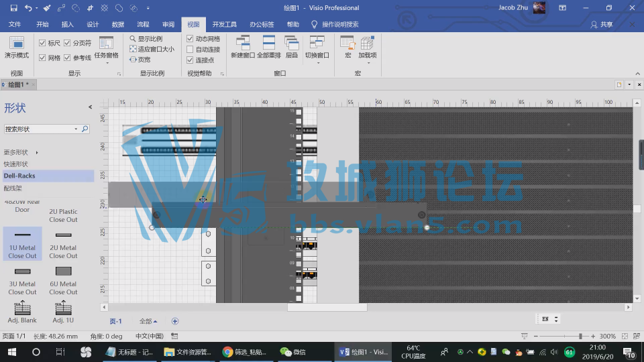Viewport: 644px width, 362px height.
Task: Collapse the 形状 shapes pane
Action: coord(90,107)
